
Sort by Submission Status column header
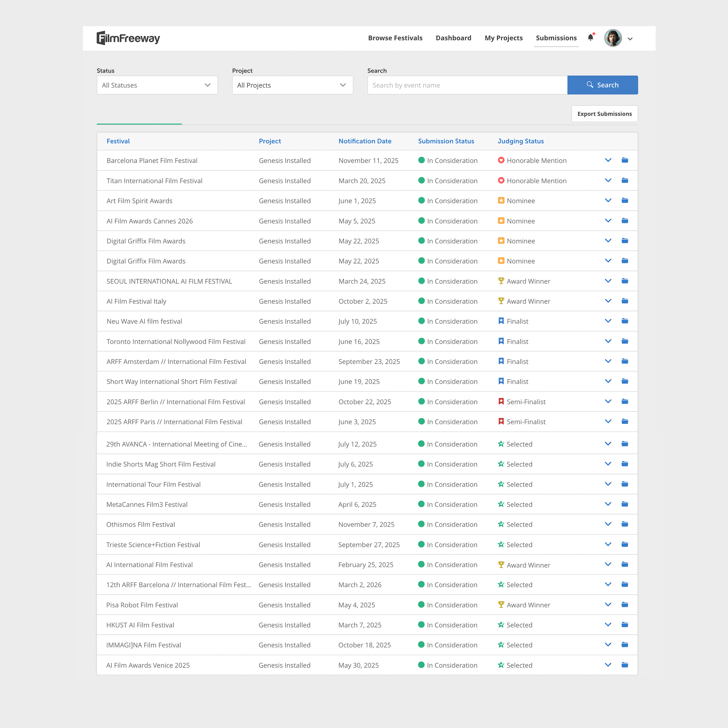(x=446, y=141)
